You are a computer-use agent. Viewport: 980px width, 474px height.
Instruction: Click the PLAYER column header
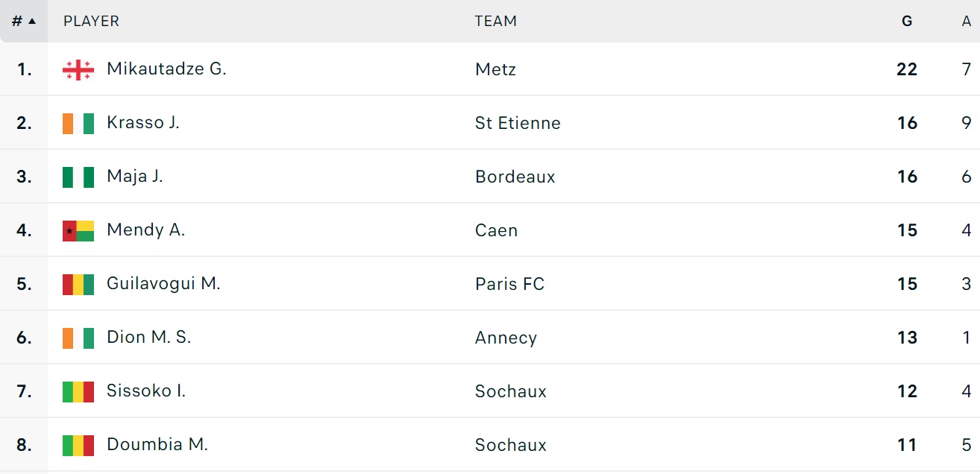click(x=91, y=21)
